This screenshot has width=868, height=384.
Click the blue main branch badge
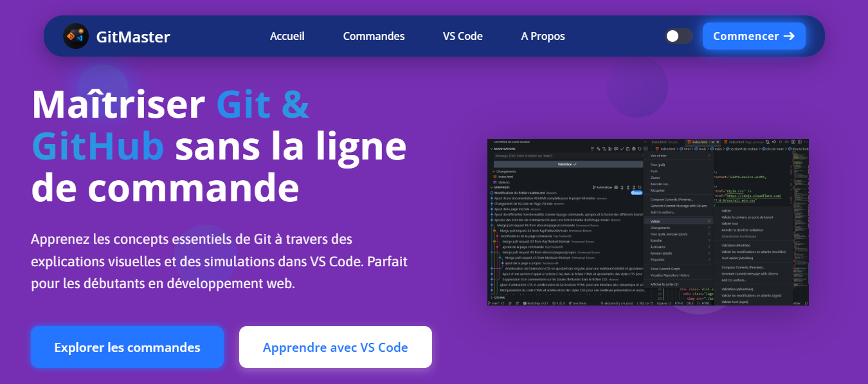click(x=637, y=193)
